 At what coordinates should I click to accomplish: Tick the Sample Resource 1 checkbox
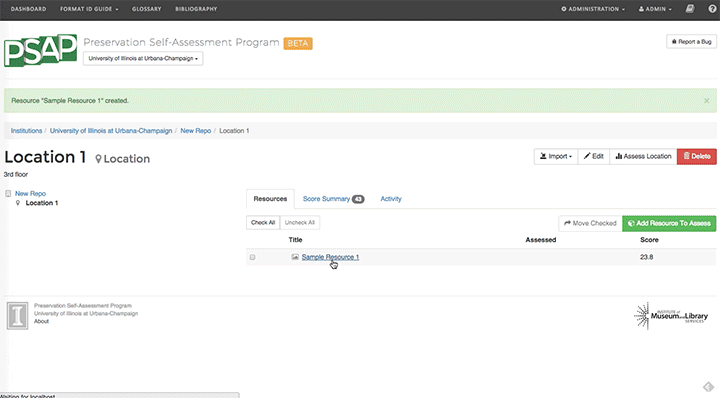pyautogui.click(x=253, y=258)
